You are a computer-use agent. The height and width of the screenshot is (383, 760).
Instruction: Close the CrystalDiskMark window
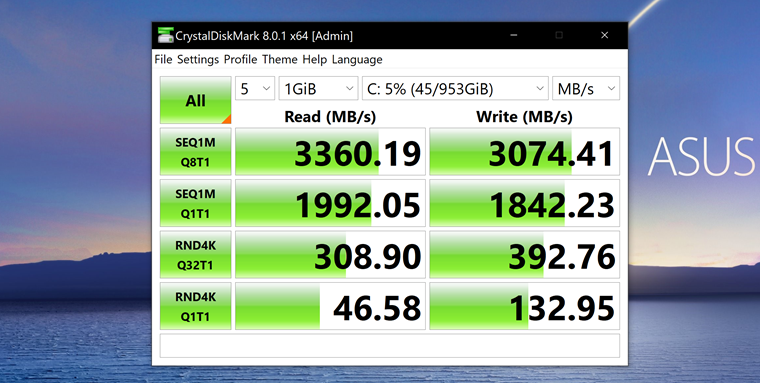coord(604,35)
